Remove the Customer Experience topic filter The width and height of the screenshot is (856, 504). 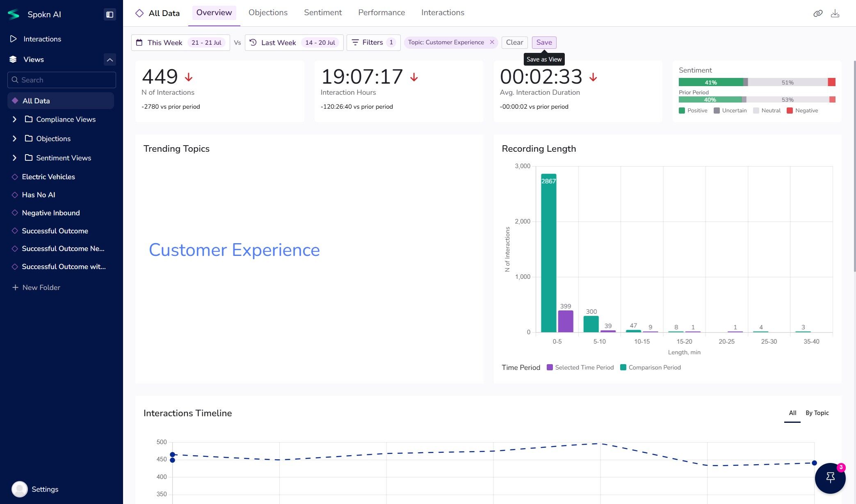[492, 42]
